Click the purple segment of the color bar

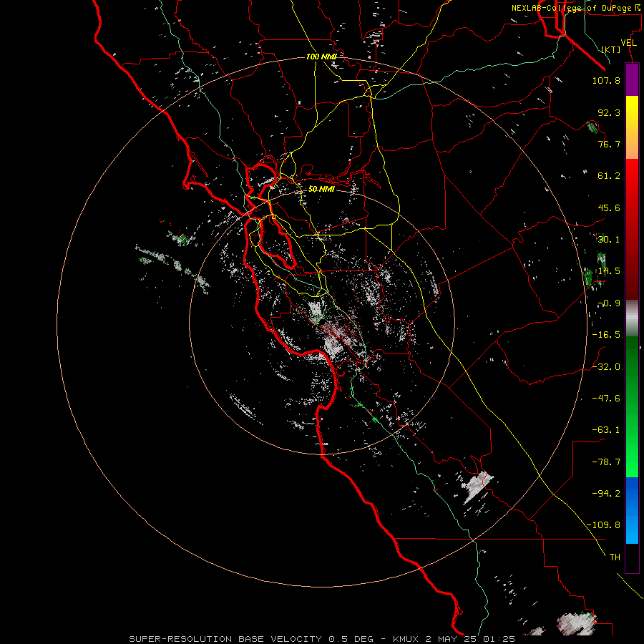pos(632,80)
